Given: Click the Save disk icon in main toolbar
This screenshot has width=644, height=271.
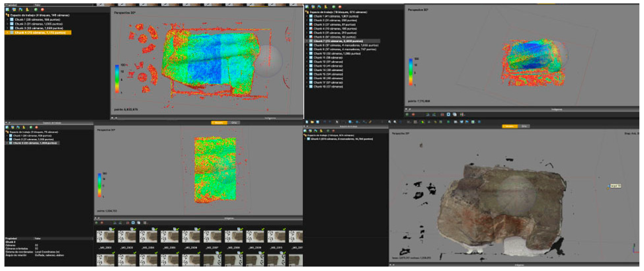Looking at the screenshot, I should (x=318, y=122).
